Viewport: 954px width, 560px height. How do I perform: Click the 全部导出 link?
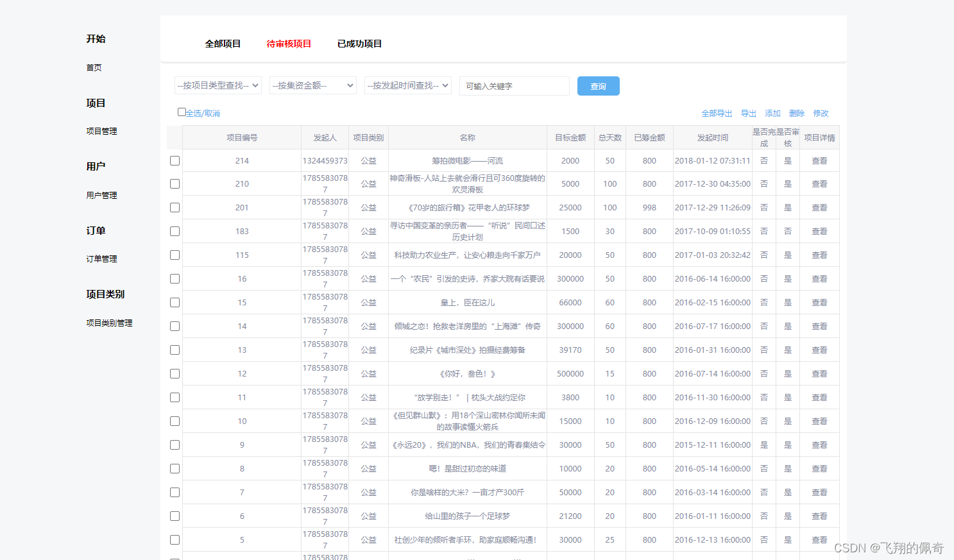(x=717, y=113)
